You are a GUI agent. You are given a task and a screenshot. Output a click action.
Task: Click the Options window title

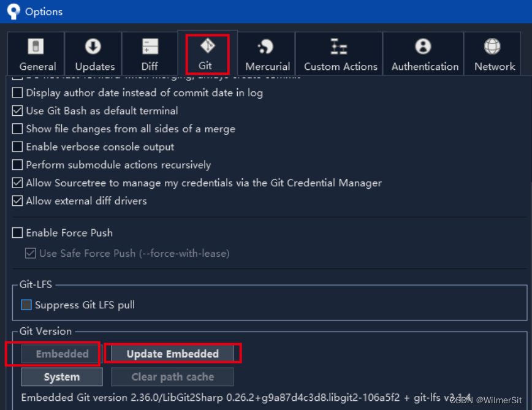pyautogui.click(x=44, y=12)
